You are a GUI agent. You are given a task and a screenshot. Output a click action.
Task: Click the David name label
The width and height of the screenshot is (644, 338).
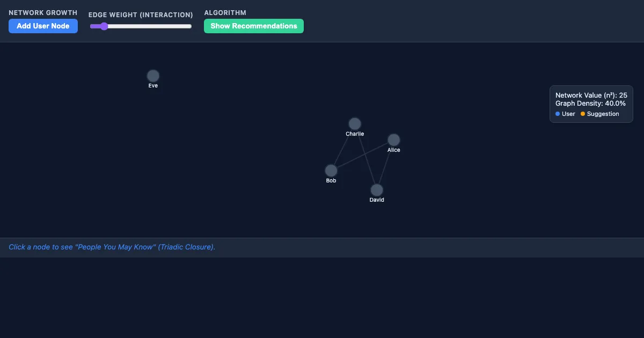[377, 200]
